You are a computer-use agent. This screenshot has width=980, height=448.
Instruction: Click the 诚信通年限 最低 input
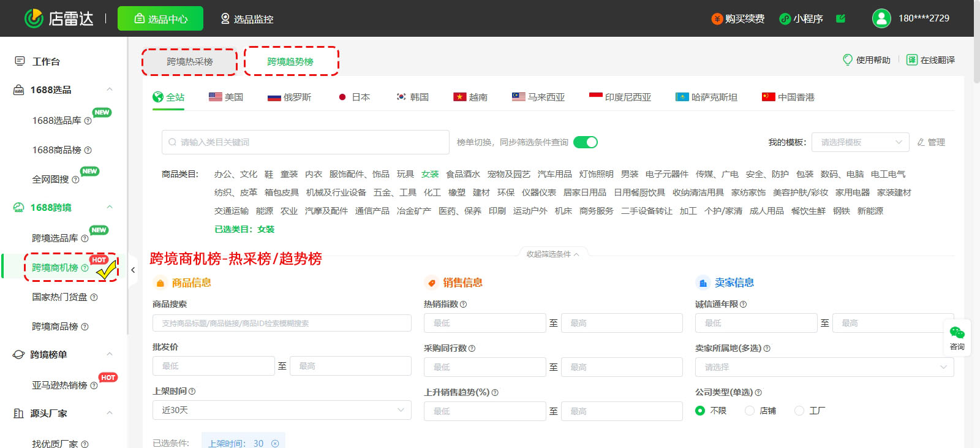756,323
